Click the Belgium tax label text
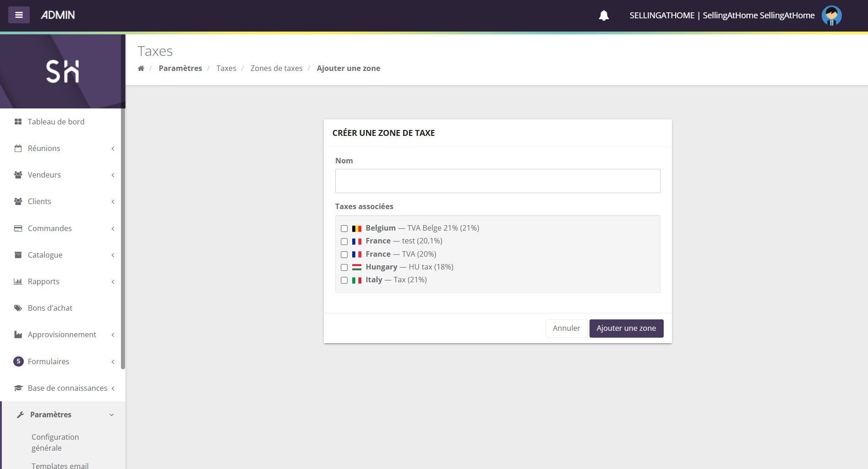The width and height of the screenshot is (868, 469). [422, 228]
